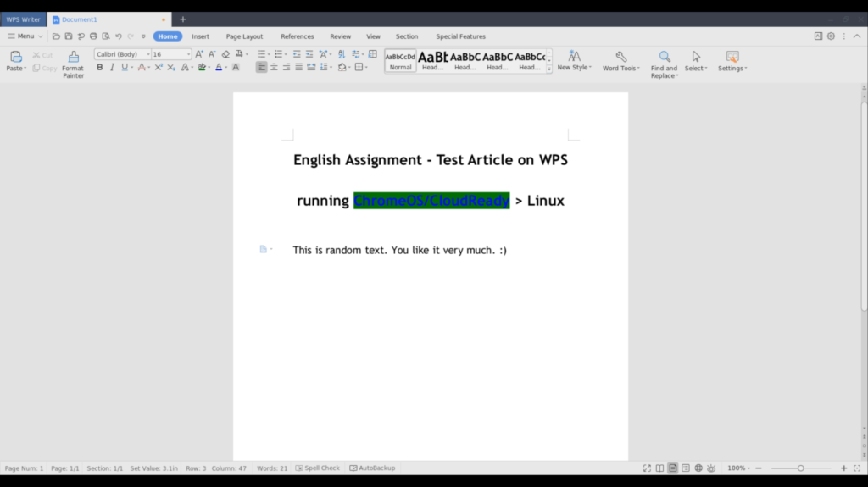Toggle bold formatting
Image resolution: width=868 pixels, height=487 pixels.
pyautogui.click(x=100, y=68)
